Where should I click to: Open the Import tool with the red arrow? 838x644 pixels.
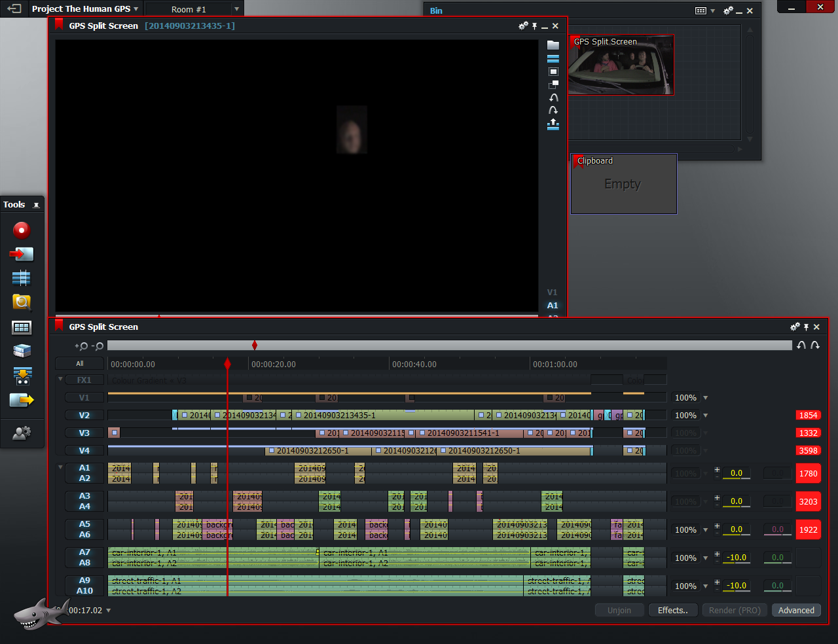(x=22, y=254)
